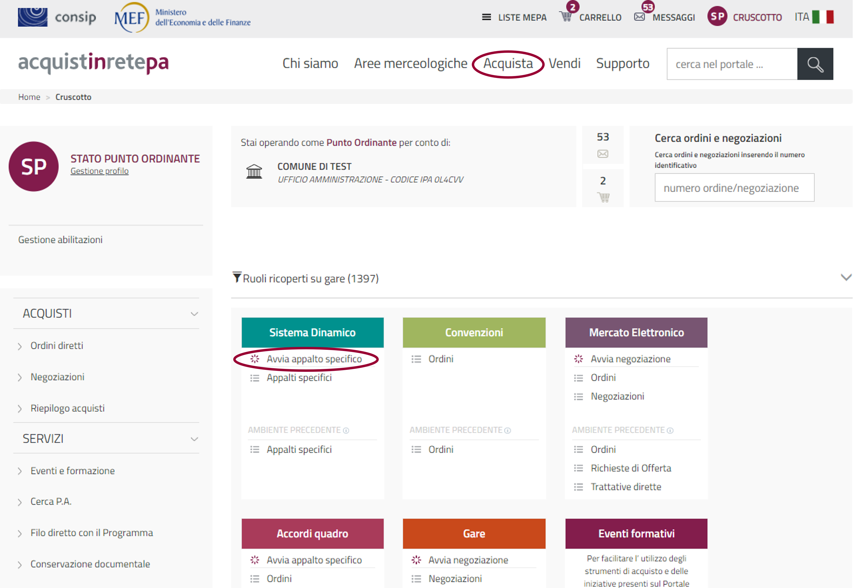Open the Carrello shopping cart icon
Screen dimensions: 868x588
(566, 17)
